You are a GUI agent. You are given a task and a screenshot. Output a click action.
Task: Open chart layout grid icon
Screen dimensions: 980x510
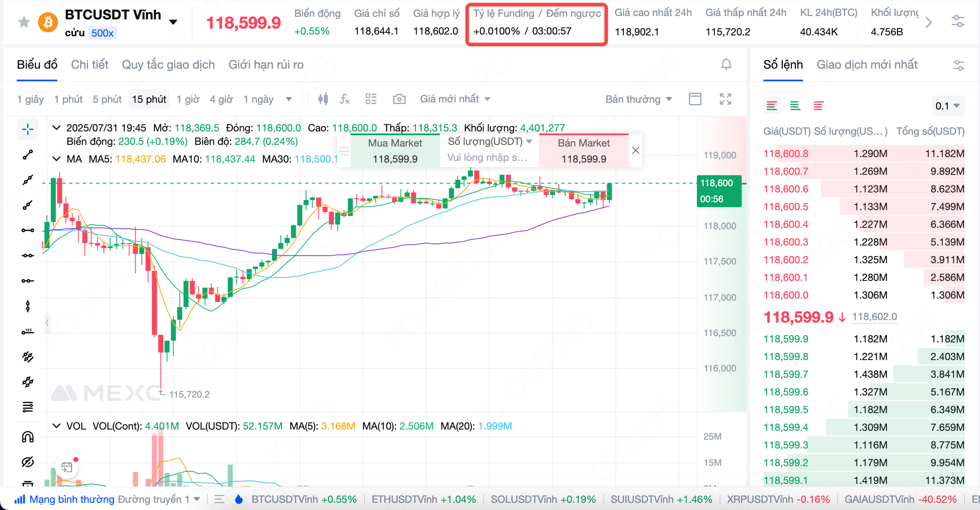point(371,99)
